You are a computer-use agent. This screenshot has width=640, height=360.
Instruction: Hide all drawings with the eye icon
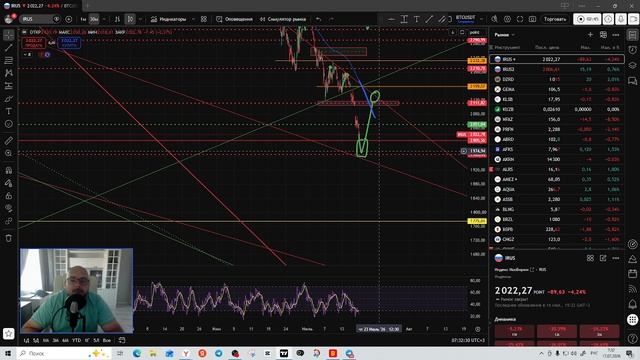click(x=9, y=209)
